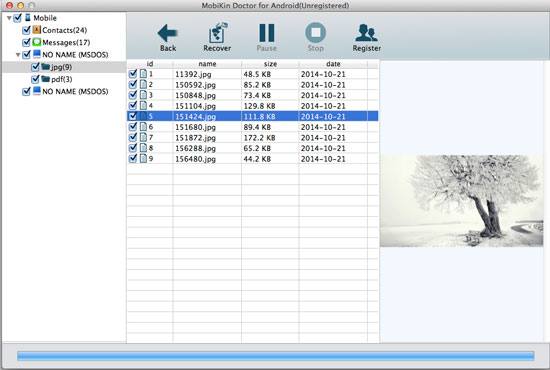Collapse the Mobile tree node
The image size is (550, 370).
point(9,18)
